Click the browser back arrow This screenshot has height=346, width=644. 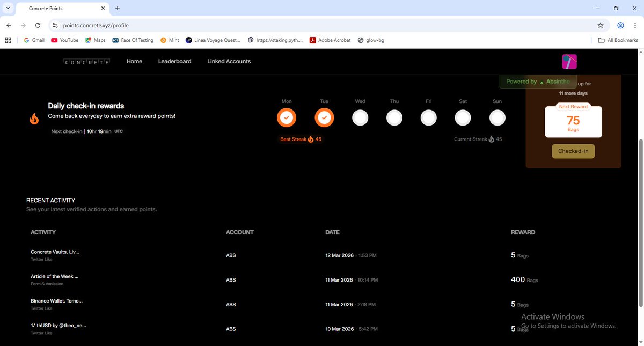[9, 25]
